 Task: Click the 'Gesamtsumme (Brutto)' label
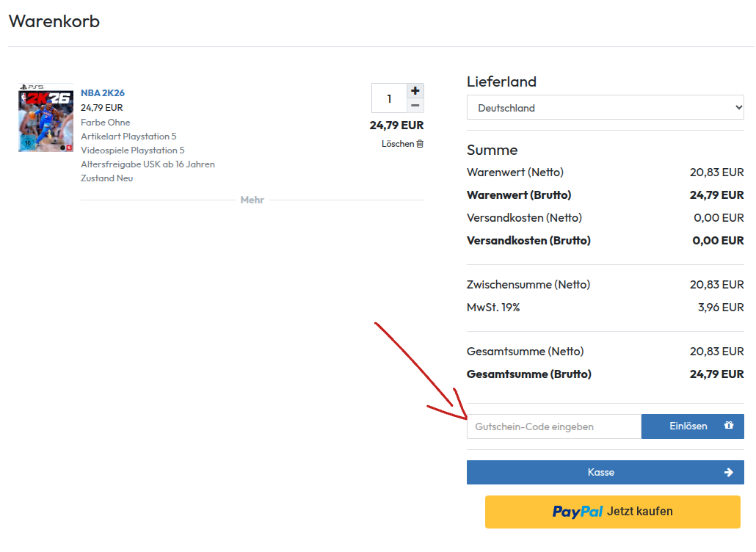(x=529, y=374)
